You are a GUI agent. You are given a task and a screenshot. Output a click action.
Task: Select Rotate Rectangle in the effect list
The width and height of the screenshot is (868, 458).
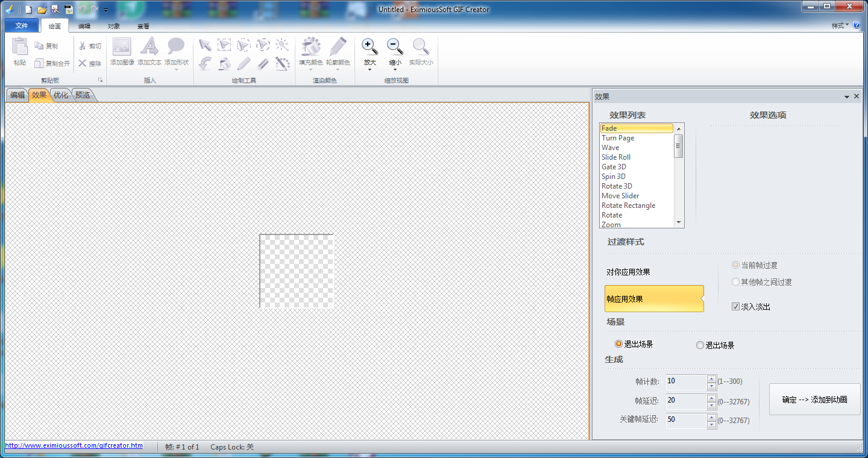pos(637,205)
